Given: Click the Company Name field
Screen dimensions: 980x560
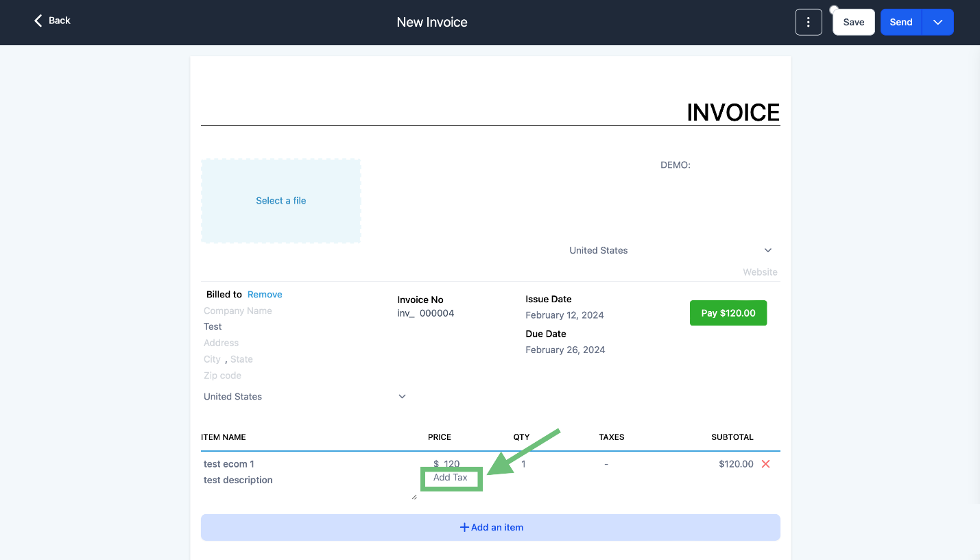Looking at the screenshot, I should coord(238,311).
